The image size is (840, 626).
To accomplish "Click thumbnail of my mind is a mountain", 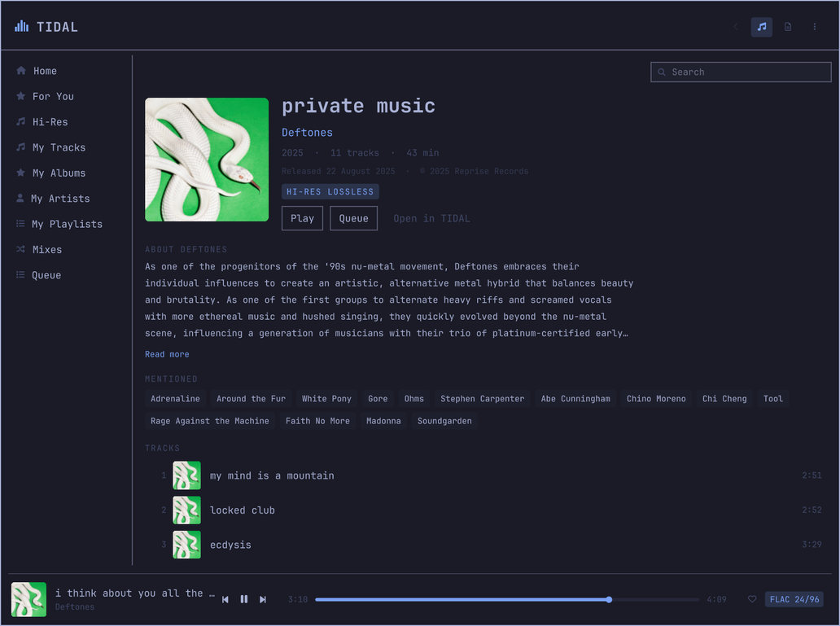I will pyautogui.click(x=186, y=475).
